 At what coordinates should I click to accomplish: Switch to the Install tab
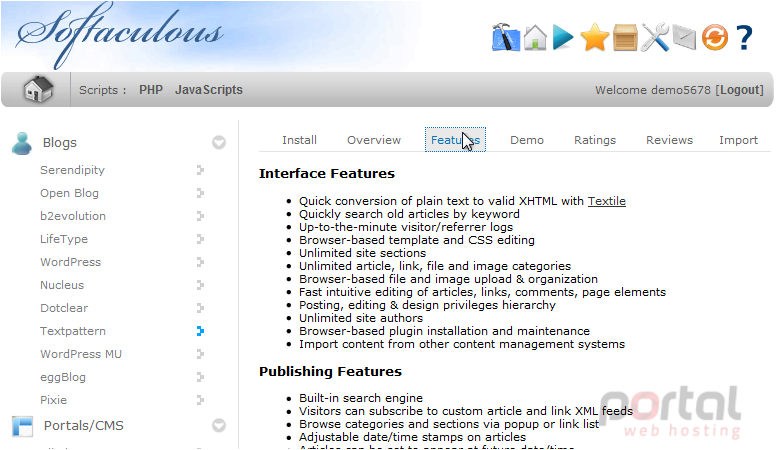(x=299, y=140)
